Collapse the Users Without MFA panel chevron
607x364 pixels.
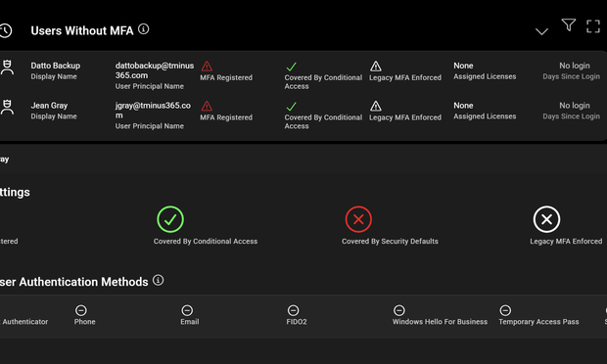pyautogui.click(x=541, y=31)
